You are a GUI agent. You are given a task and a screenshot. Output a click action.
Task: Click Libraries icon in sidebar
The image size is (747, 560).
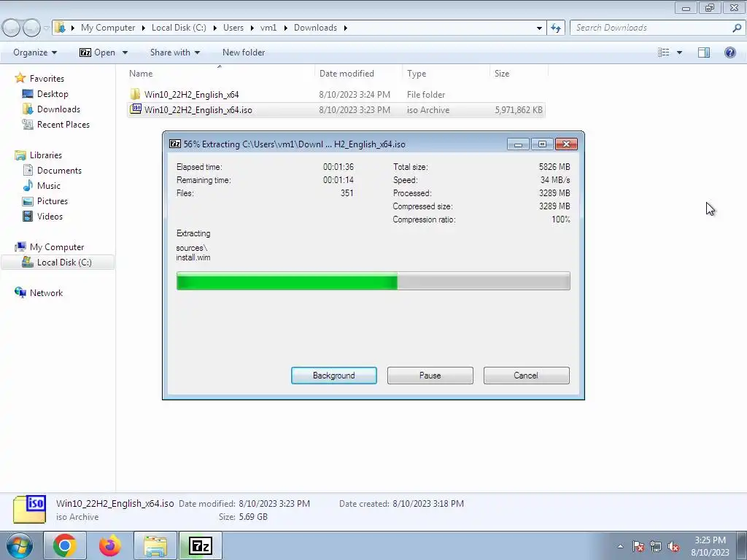click(x=20, y=155)
